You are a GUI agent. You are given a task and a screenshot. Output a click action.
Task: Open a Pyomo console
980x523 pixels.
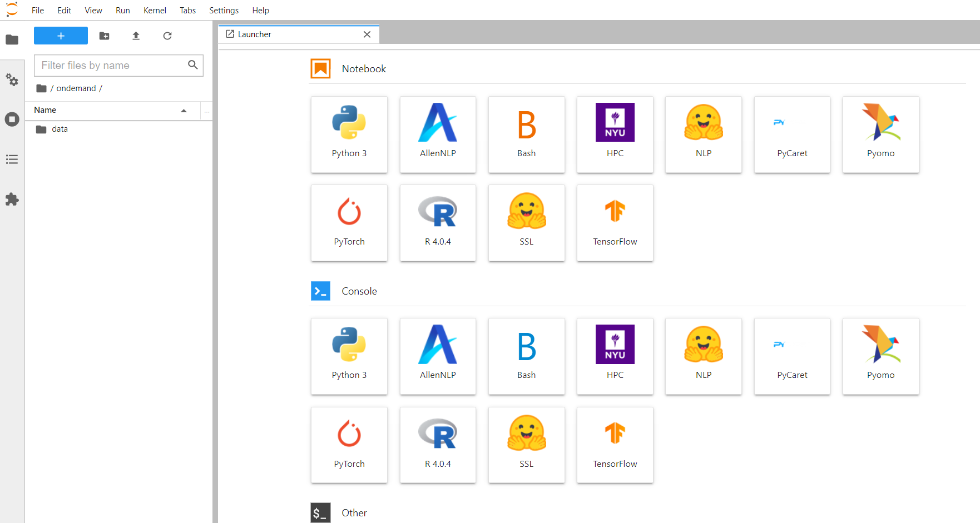[x=881, y=356]
